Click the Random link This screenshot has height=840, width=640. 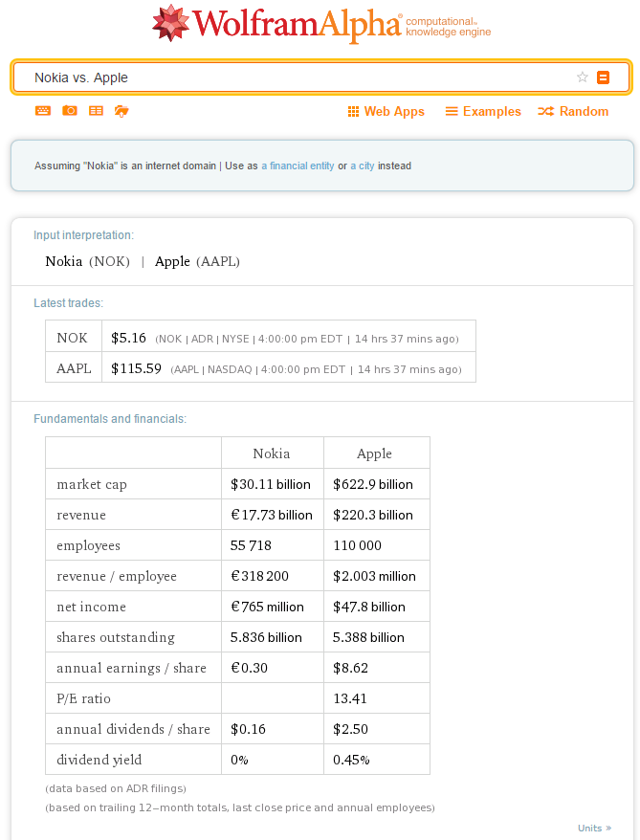(573, 111)
